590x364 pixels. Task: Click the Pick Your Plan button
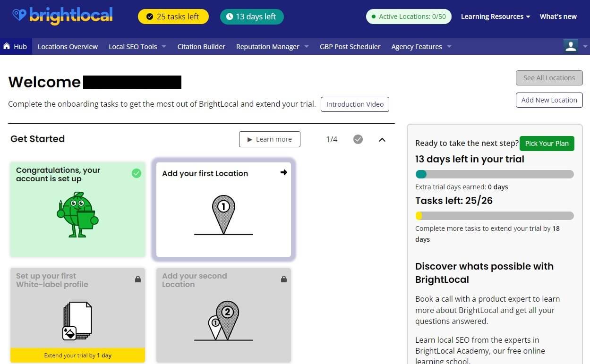coord(547,144)
